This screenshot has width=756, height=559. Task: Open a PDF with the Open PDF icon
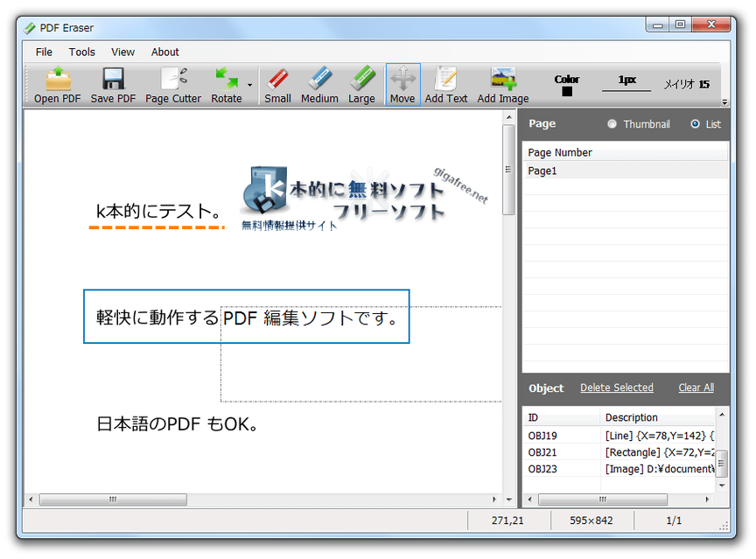(x=58, y=85)
